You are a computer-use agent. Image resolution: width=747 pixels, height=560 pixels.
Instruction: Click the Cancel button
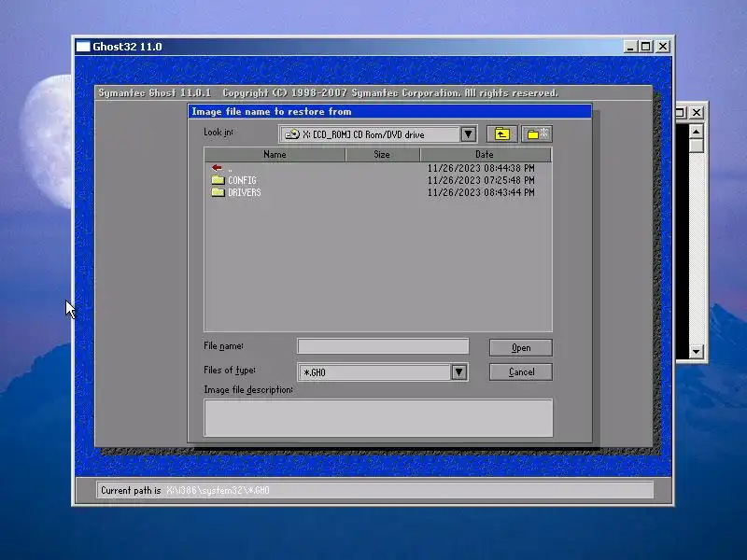tap(521, 371)
